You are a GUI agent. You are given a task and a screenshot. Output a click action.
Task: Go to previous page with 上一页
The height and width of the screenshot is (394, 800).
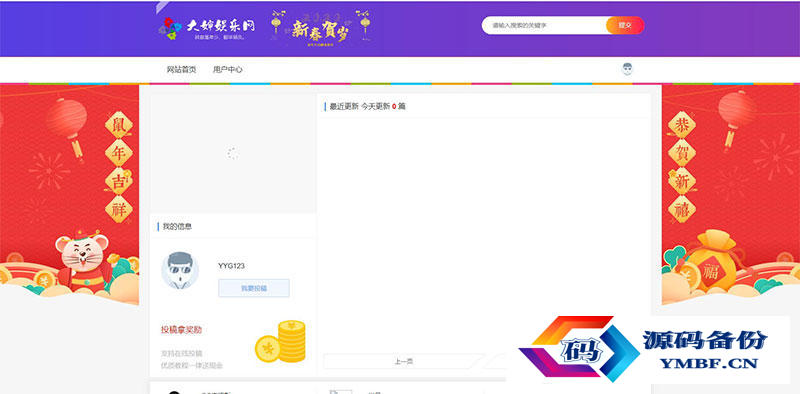403,361
